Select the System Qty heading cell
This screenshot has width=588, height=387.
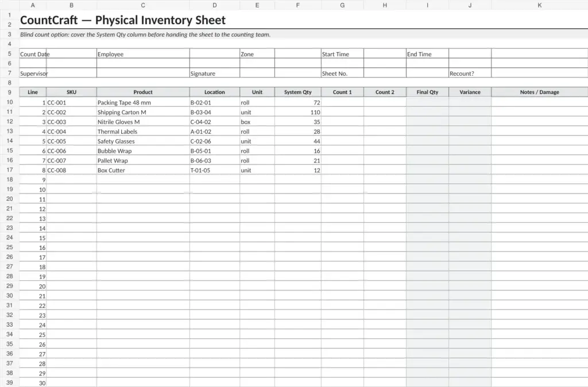(298, 92)
